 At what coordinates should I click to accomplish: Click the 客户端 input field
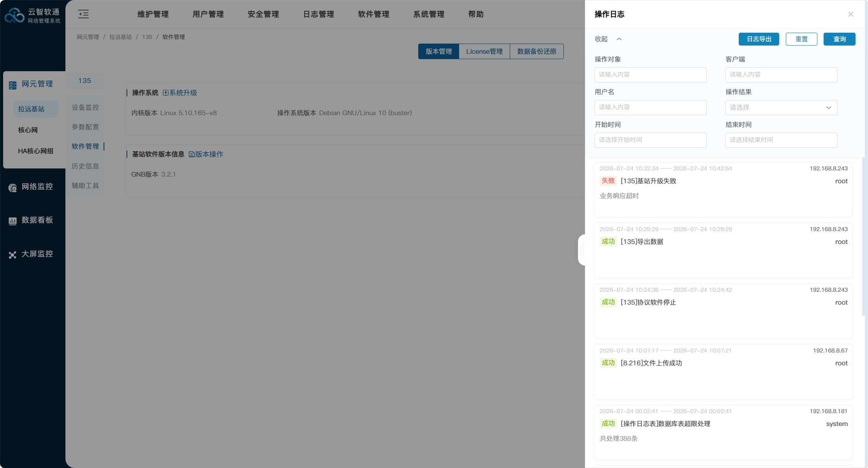(x=781, y=75)
